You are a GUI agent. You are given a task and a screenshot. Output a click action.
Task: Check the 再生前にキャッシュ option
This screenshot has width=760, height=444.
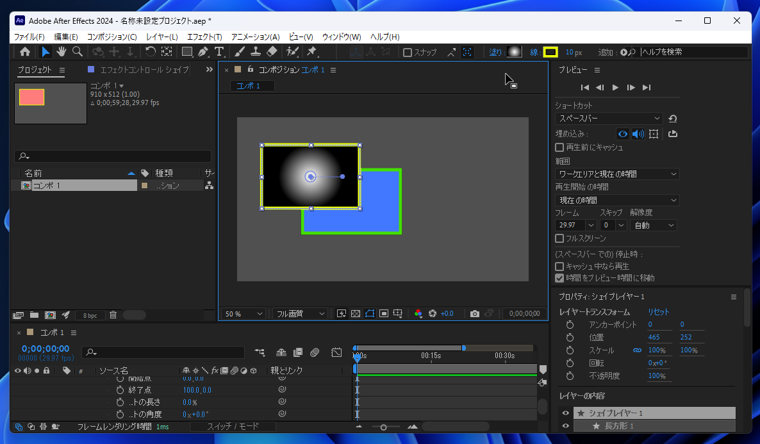click(x=560, y=147)
